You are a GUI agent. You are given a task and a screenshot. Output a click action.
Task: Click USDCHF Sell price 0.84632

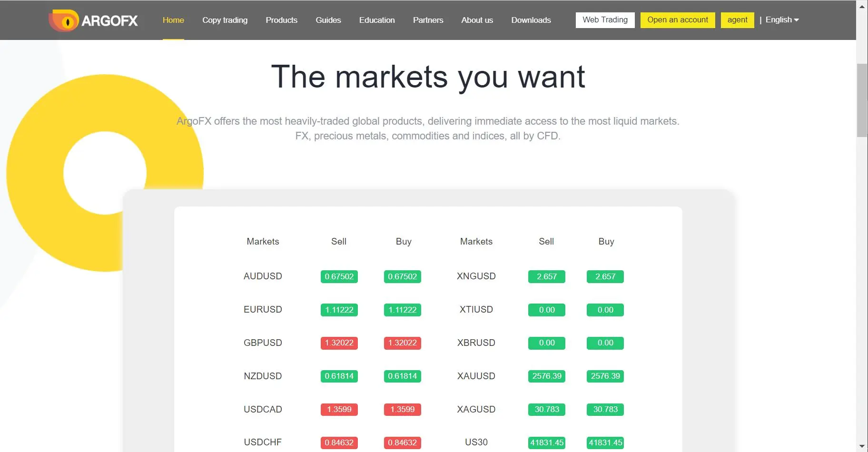[339, 443]
